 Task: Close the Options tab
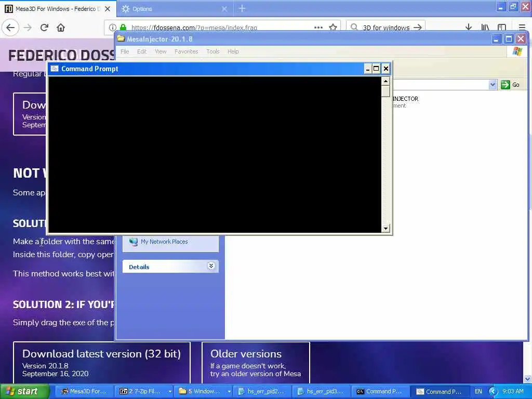pyautogui.click(x=224, y=9)
